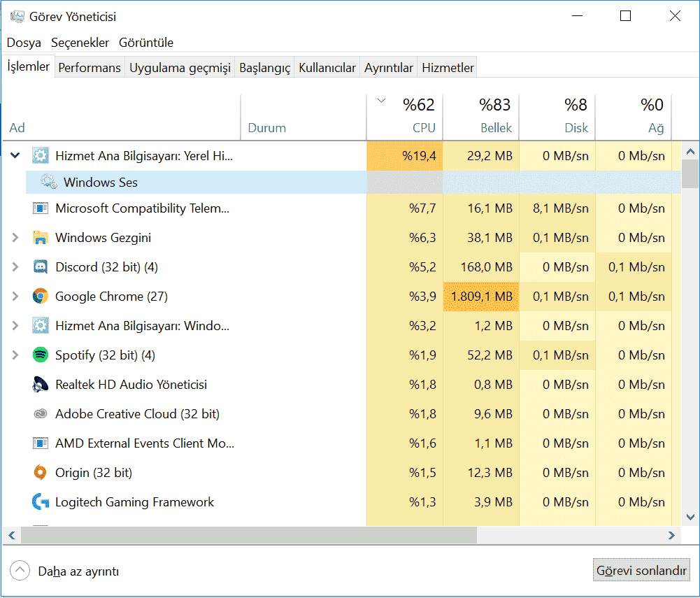Expand the Discord (32 bit) process group
This screenshot has width=700, height=598.
pos(15,267)
